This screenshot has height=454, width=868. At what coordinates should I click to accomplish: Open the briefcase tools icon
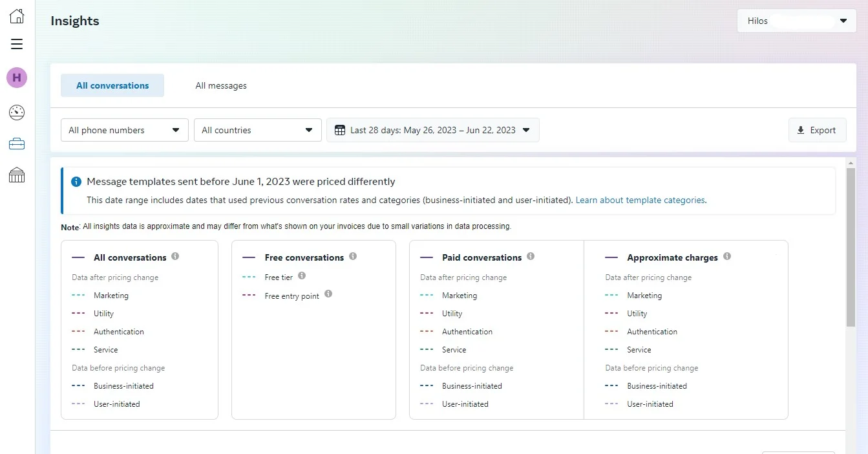tap(17, 144)
